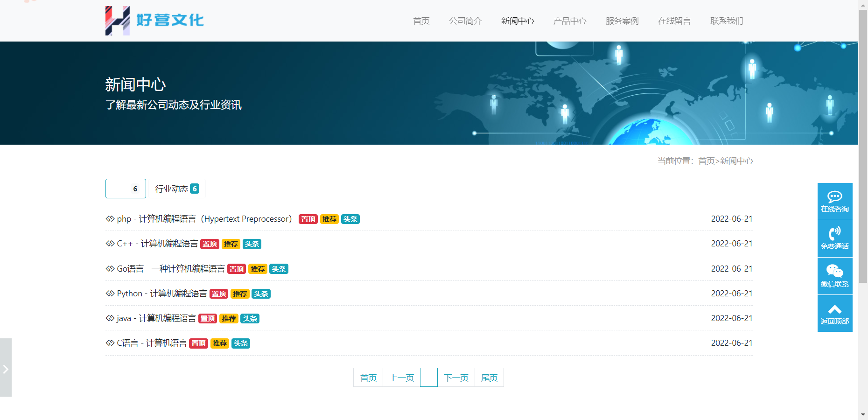Go to 产品中心 in navigation menu
Viewport: 868px width, 420px height.
(569, 21)
